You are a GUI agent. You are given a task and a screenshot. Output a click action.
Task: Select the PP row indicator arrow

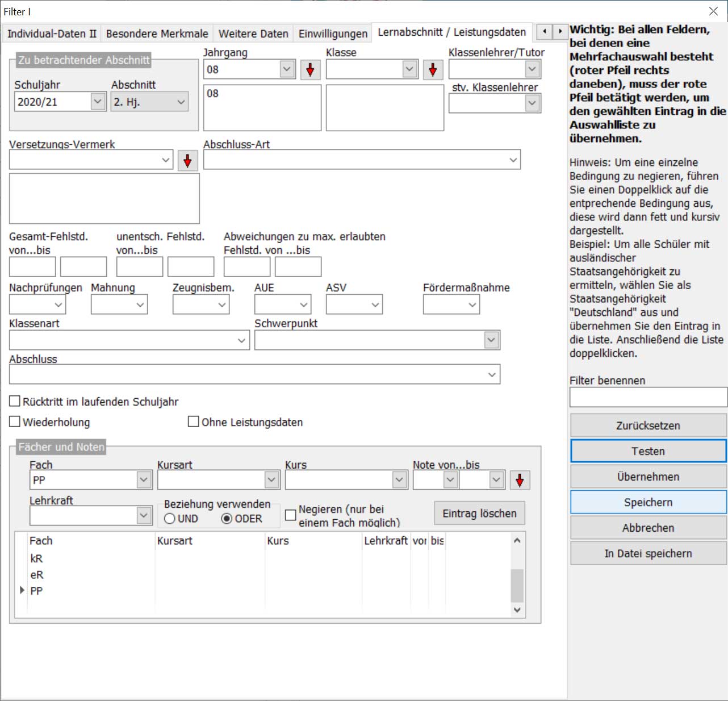pos(22,590)
